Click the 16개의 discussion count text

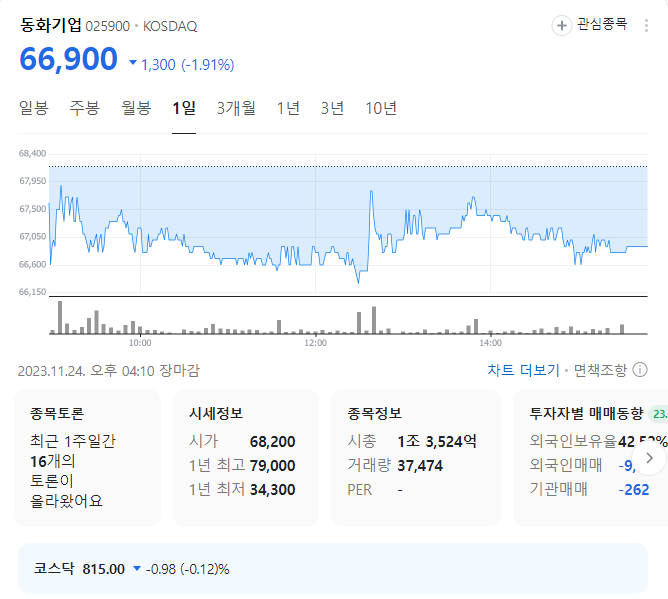pyautogui.click(x=53, y=461)
